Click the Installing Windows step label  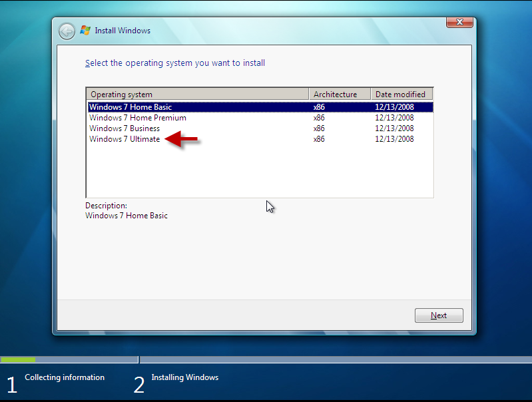pos(185,377)
